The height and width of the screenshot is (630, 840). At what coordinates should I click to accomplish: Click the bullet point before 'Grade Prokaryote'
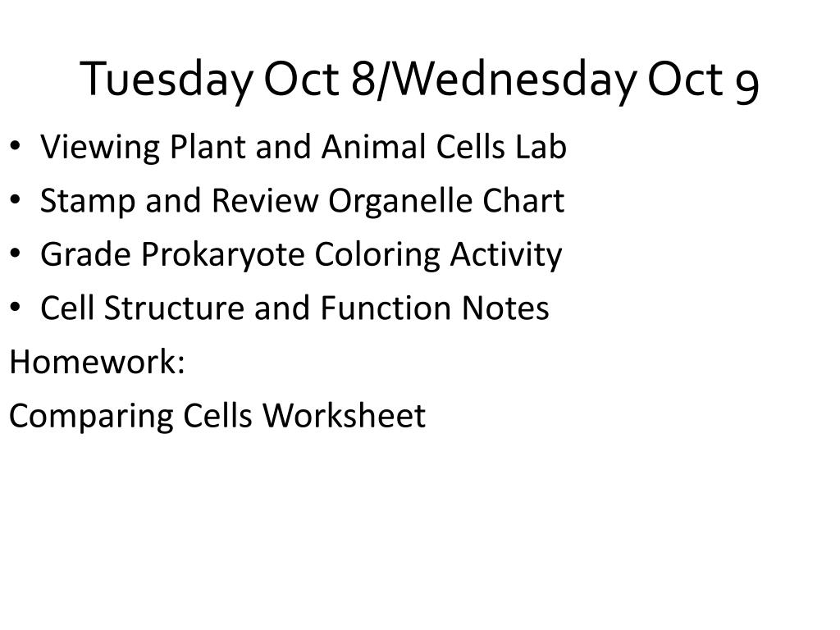coord(15,253)
